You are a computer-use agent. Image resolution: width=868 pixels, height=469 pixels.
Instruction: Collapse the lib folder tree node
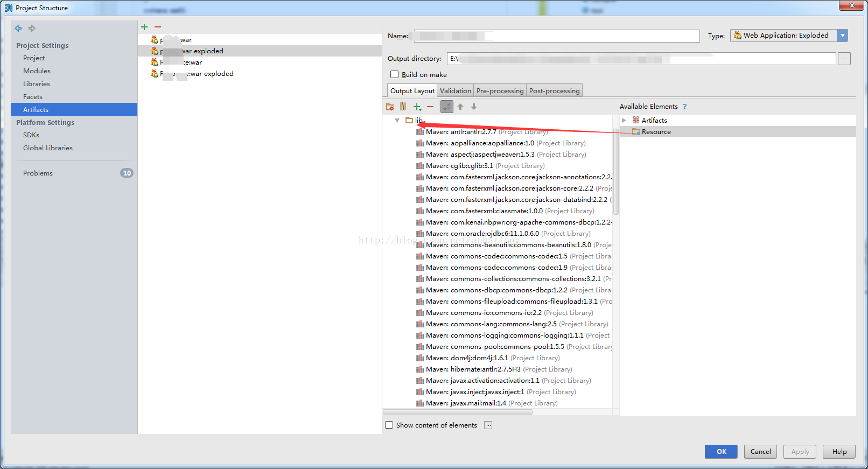397,120
